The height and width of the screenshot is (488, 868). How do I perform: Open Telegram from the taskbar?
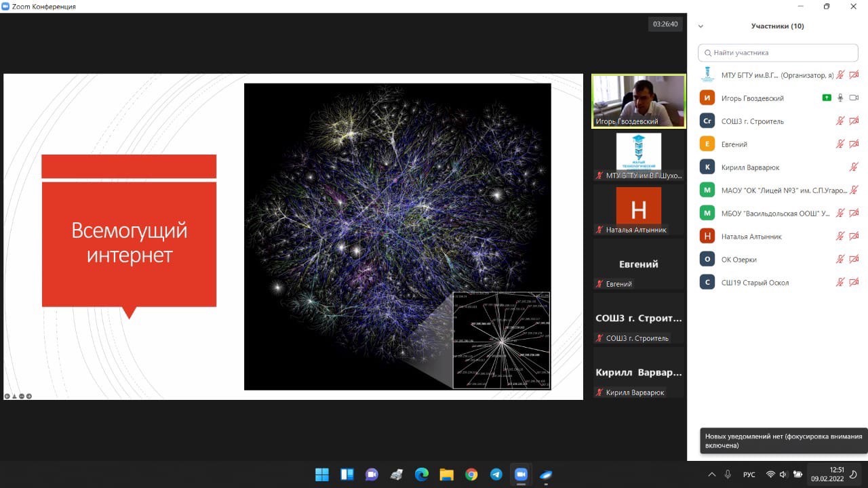click(x=496, y=474)
